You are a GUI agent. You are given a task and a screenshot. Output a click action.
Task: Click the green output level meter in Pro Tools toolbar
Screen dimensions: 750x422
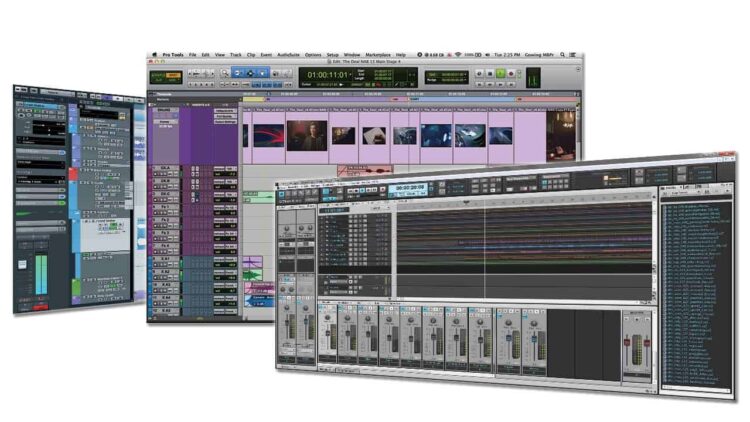pyautogui.click(x=533, y=76)
